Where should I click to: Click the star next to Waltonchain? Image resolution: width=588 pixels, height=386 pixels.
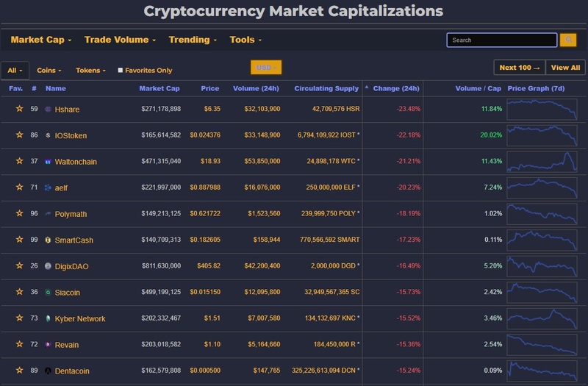(x=19, y=161)
